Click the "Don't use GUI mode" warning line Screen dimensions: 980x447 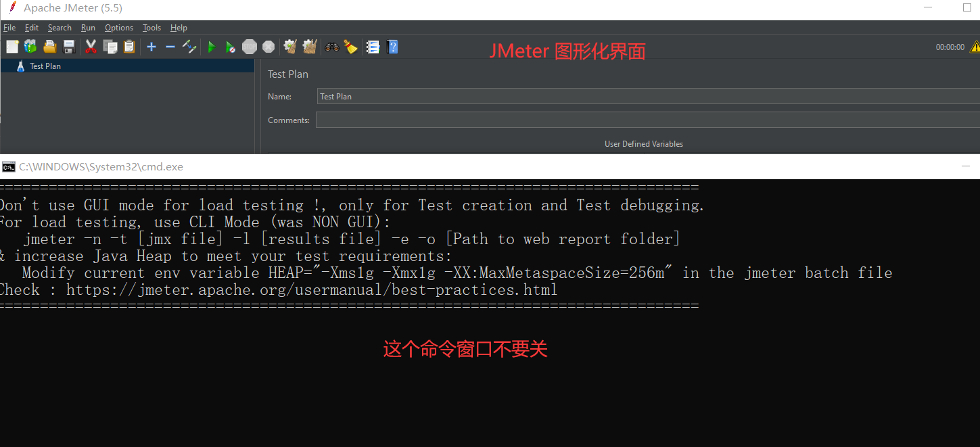[352, 206]
